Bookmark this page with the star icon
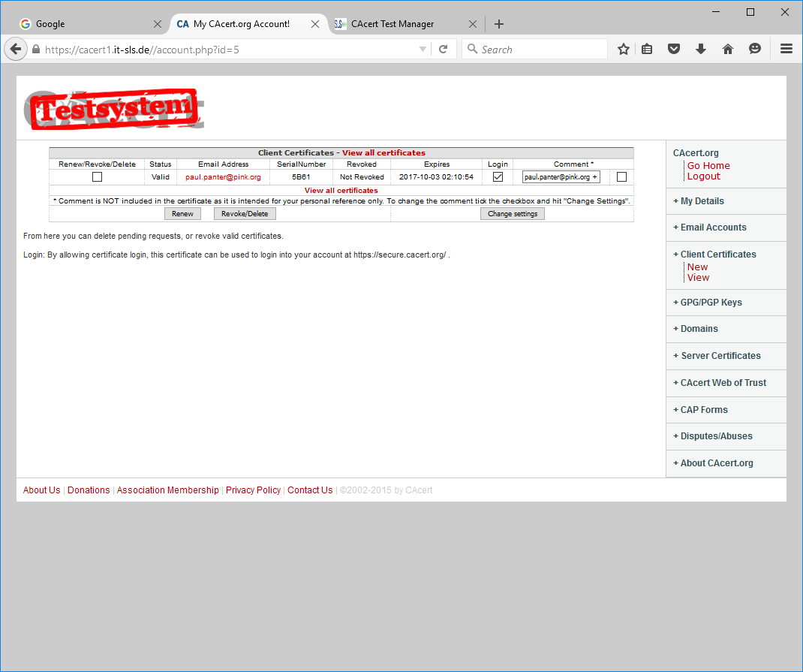This screenshot has width=803, height=672. 623,49
